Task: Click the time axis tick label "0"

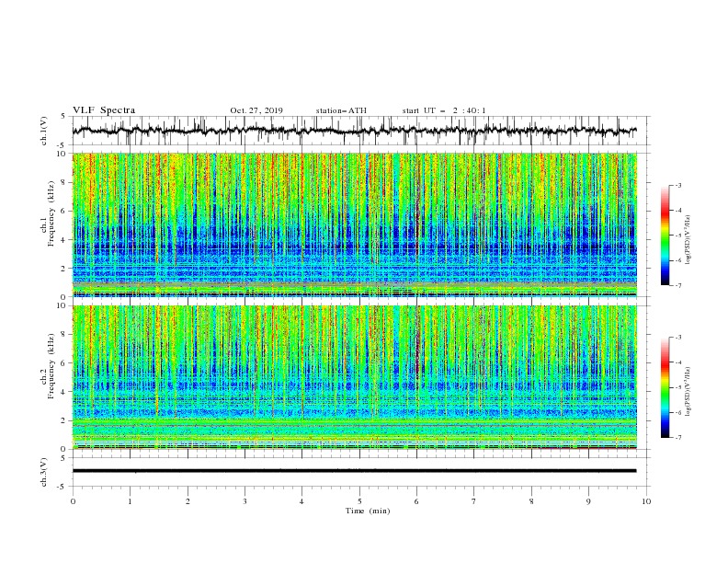Action: coord(73,501)
